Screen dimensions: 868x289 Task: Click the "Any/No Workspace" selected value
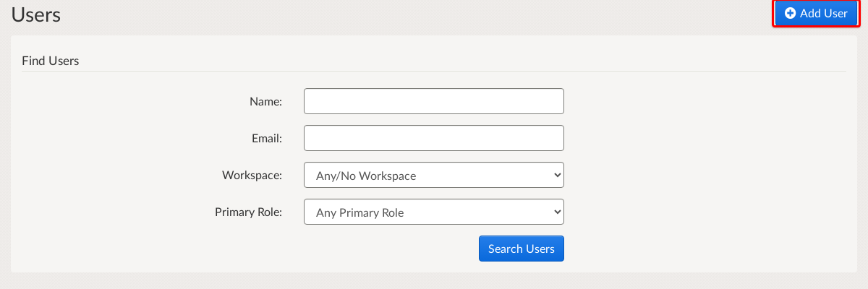[x=366, y=176]
